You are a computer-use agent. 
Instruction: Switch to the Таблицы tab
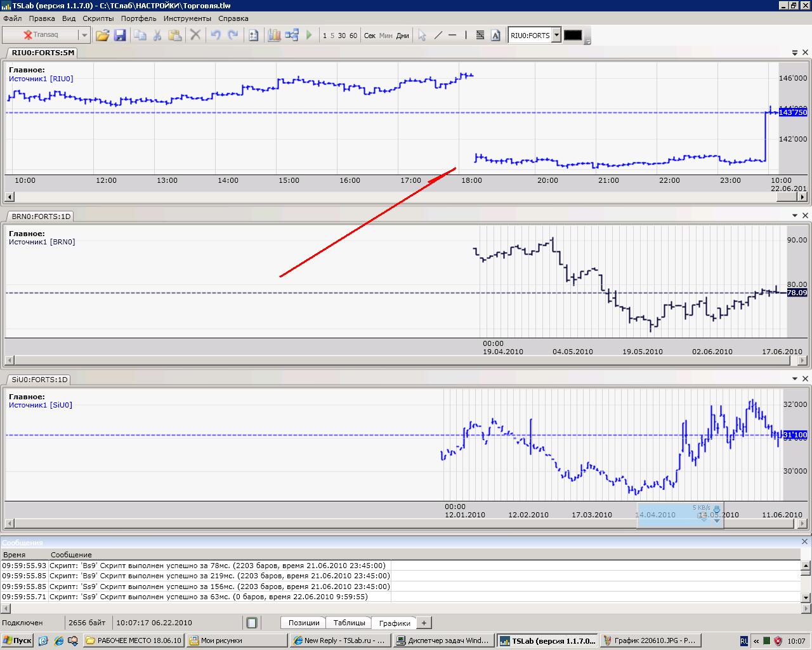tap(349, 623)
